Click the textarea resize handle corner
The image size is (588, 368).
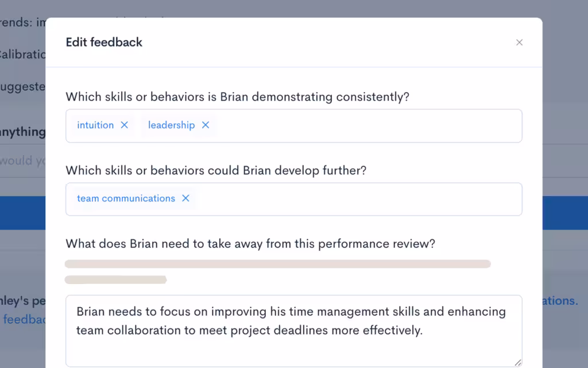pos(518,362)
